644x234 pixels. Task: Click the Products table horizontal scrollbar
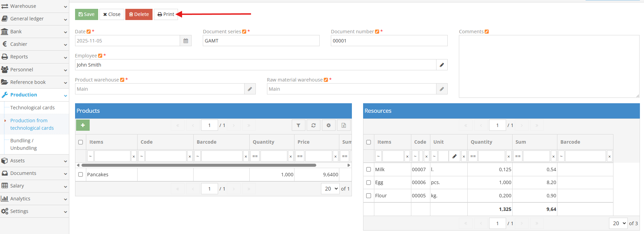199,165
